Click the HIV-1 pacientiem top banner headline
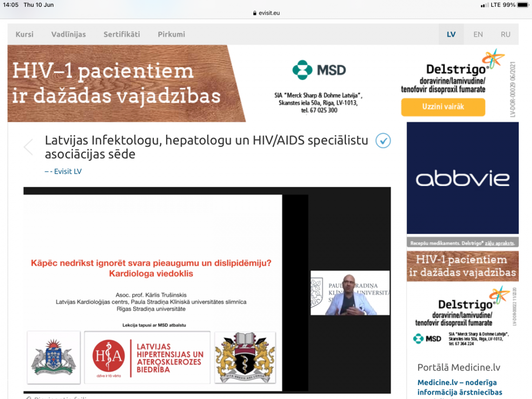Image resolution: width=532 pixels, height=399 pixels. (116, 83)
